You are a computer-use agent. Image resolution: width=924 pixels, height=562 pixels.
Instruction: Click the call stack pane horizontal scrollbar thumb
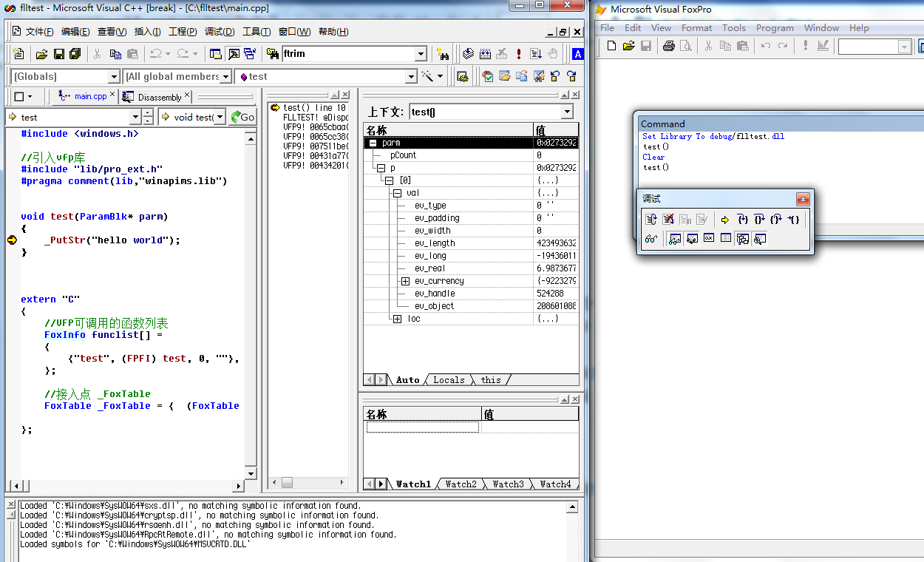tap(287, 482)
